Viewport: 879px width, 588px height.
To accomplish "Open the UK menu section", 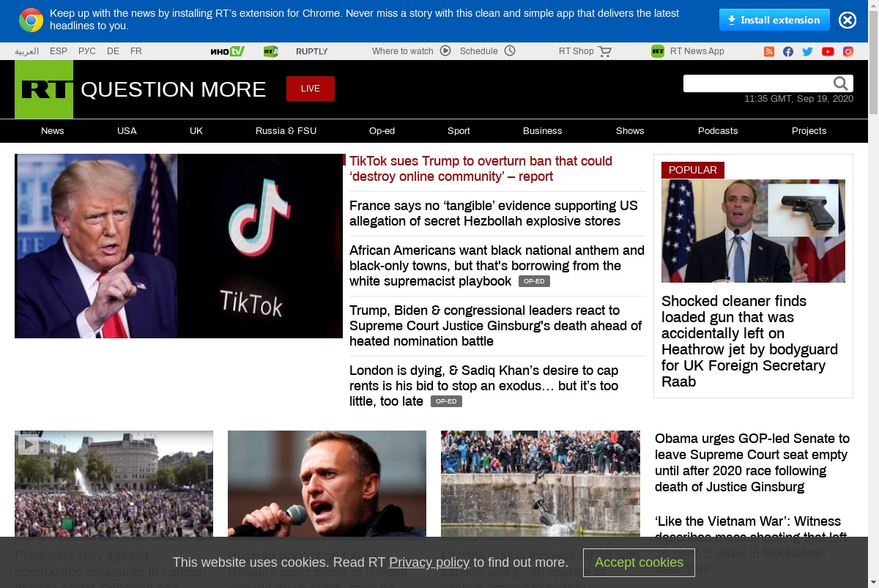I will (196, 131).
